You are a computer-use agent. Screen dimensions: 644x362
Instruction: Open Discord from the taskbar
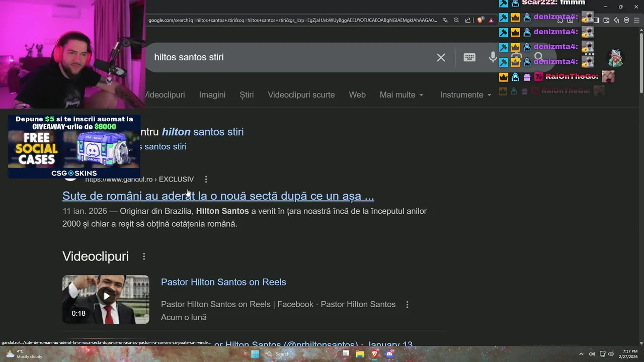point(389,354)
